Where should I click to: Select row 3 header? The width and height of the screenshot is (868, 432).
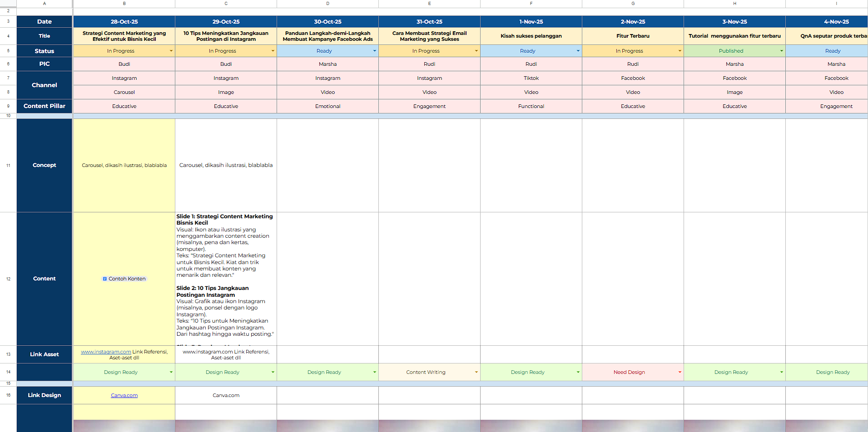(x=8, y=21)
